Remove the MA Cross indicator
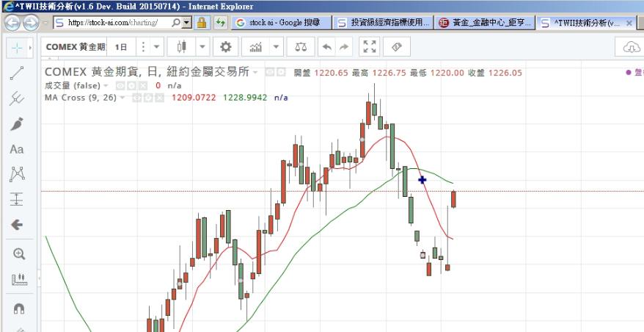644x332 pixels. (159, 98)
